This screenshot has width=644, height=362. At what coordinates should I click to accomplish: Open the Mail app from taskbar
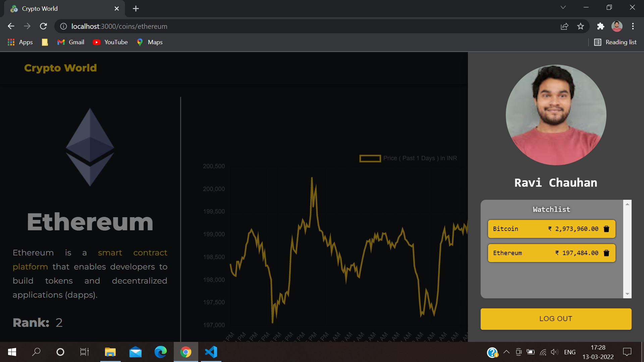pos(136,352)
